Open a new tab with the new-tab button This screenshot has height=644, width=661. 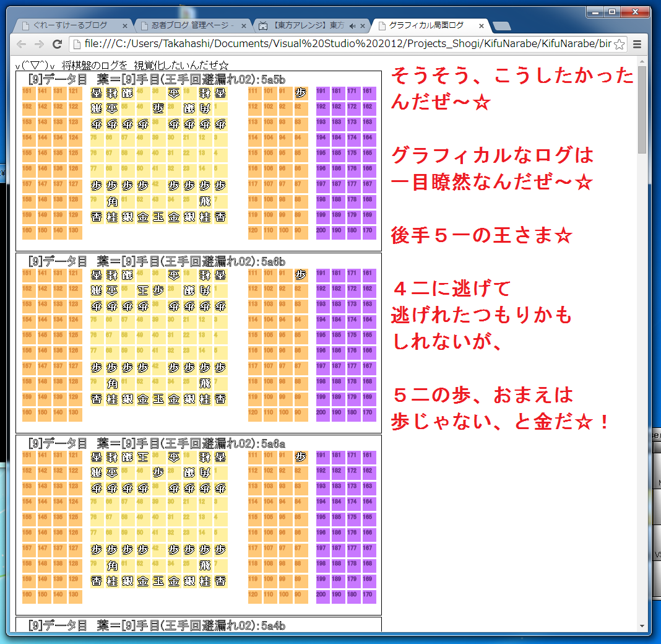pos(502,26)
